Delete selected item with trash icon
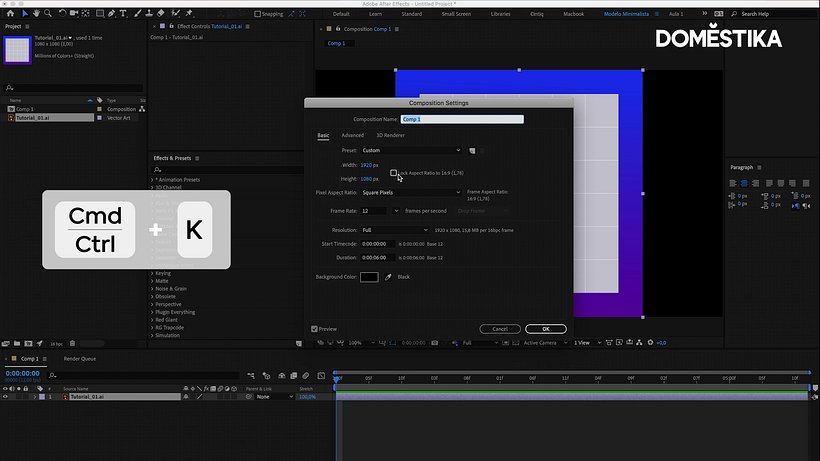 click(73, 343)
